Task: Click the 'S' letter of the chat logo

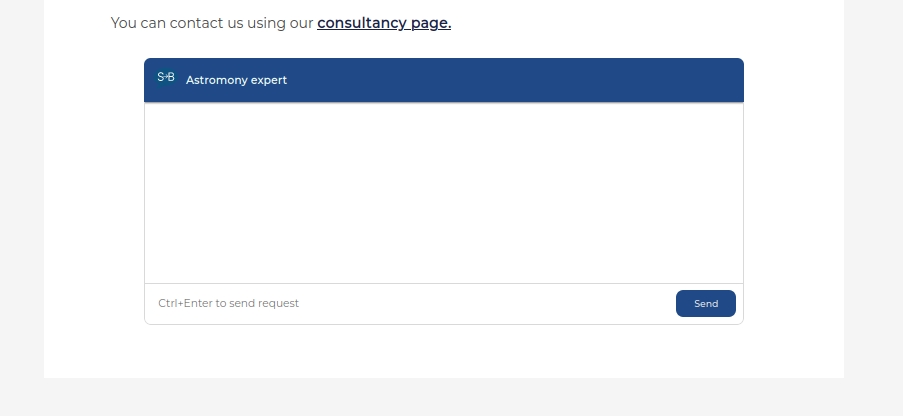Action: (x=160, y=77)
